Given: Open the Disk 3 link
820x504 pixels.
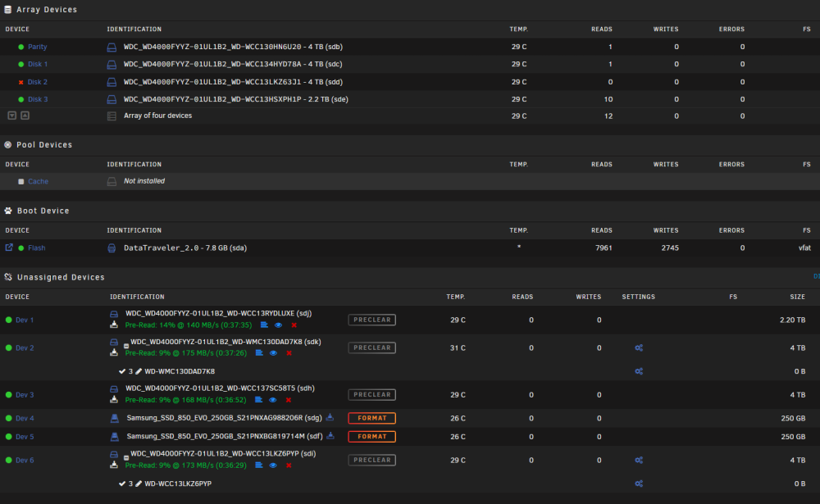Looking at the screenshot, I should pos(38,99).
